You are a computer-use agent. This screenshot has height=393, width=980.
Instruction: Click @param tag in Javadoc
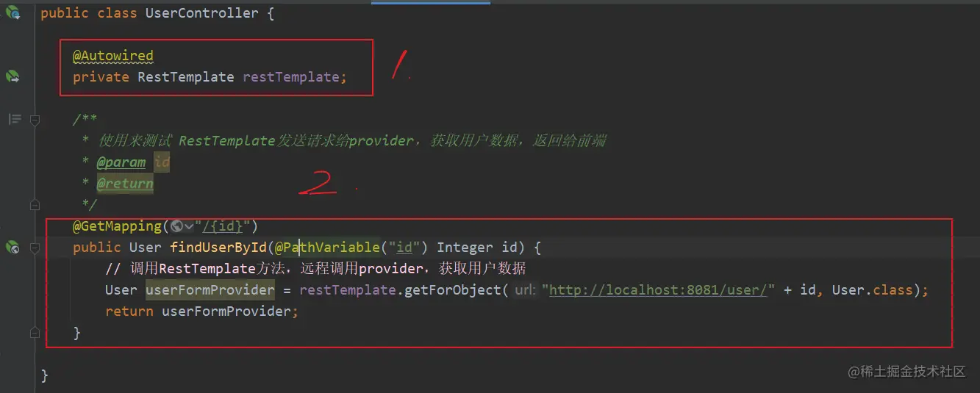(x=121, y=162)
